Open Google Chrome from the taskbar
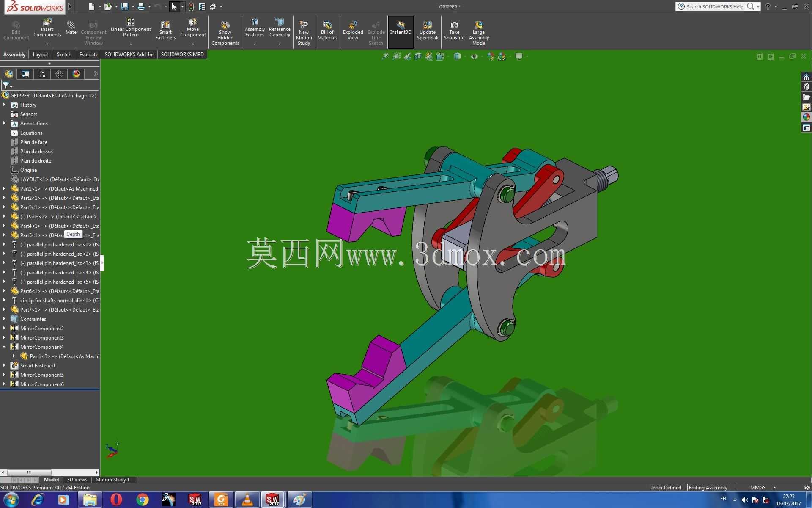The width and height of the screenshot is (812, 508). (x=143, y=500)
